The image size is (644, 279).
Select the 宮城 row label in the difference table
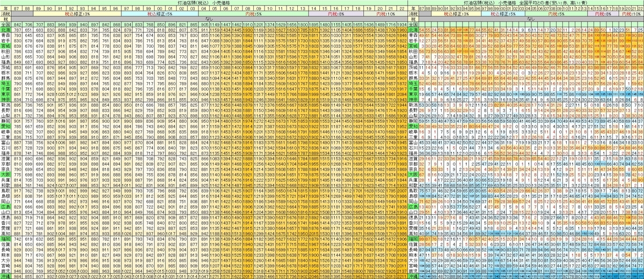click(413, 46)
